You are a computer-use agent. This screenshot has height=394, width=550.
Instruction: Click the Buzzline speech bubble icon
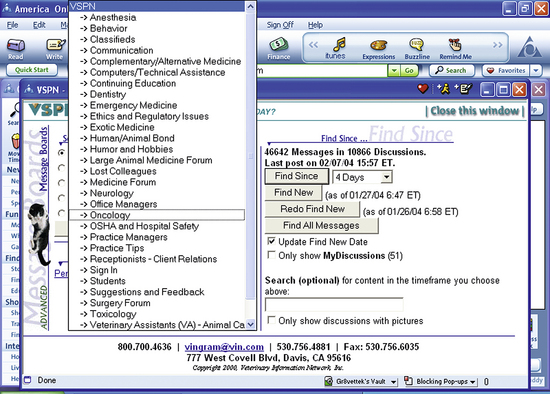click(x=417, y=45)
